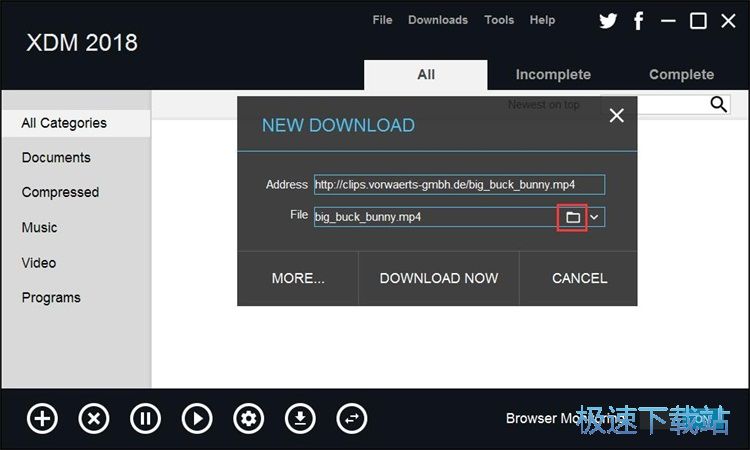
Task: Open the Downloads menu
Action: 438,20
